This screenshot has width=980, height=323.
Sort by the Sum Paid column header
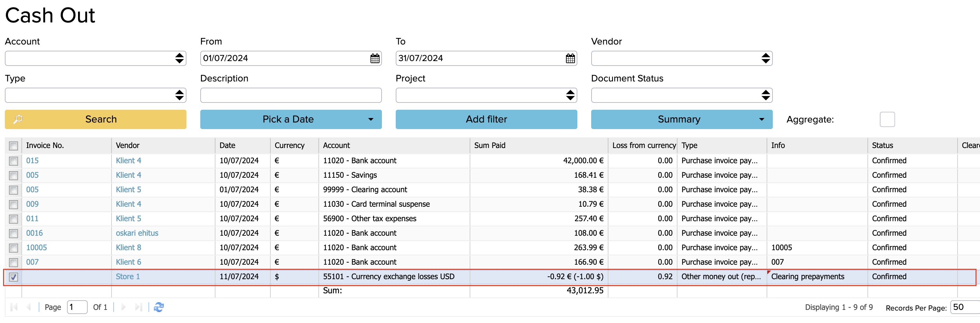point(490,146)
